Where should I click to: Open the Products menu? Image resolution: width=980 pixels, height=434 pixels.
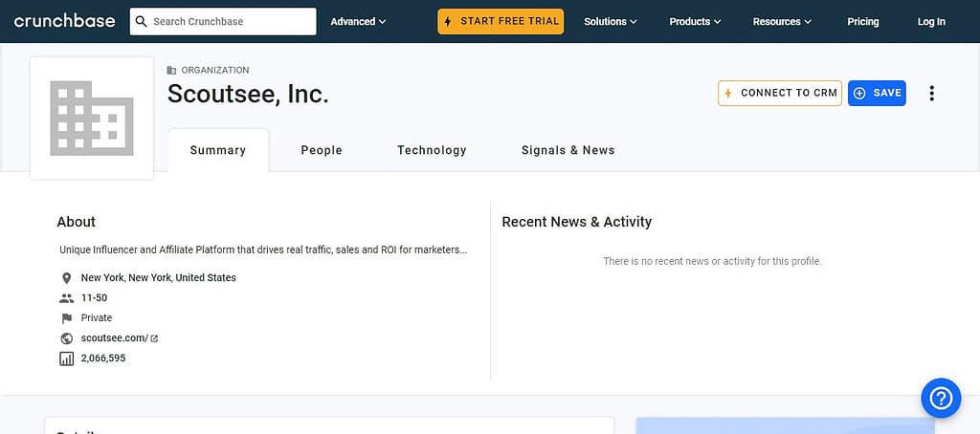pos(695,21)
